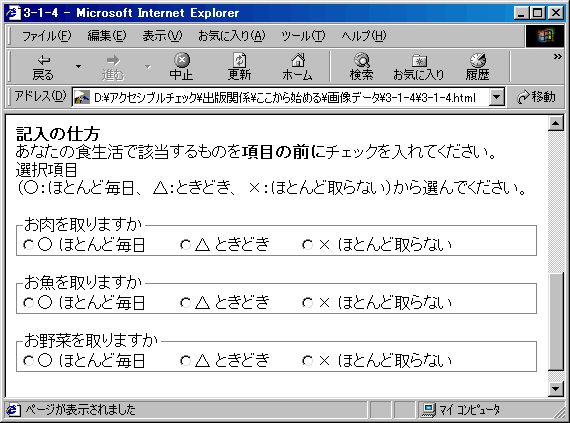
Task: Go to the ホーム home icon
Action: click(298, 60)
